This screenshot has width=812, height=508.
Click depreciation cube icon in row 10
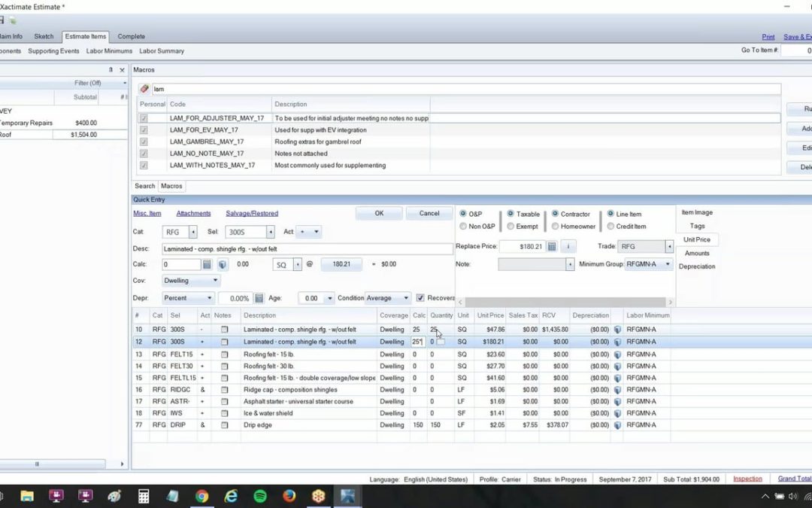click(x=617, y=330)
